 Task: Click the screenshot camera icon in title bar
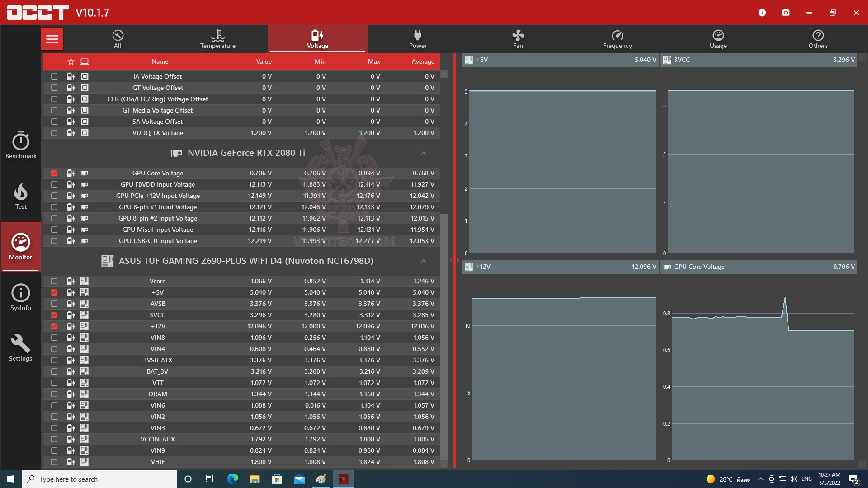pos(786,13)
